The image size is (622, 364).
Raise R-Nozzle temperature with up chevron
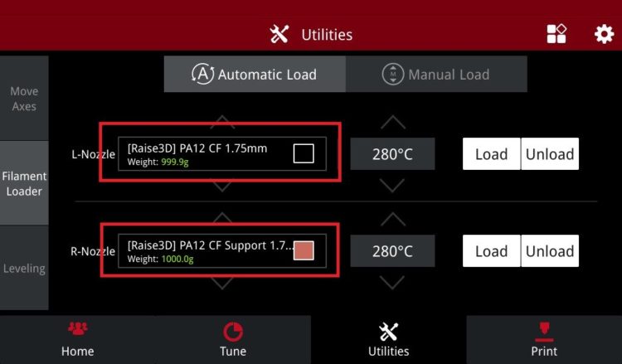393,219
